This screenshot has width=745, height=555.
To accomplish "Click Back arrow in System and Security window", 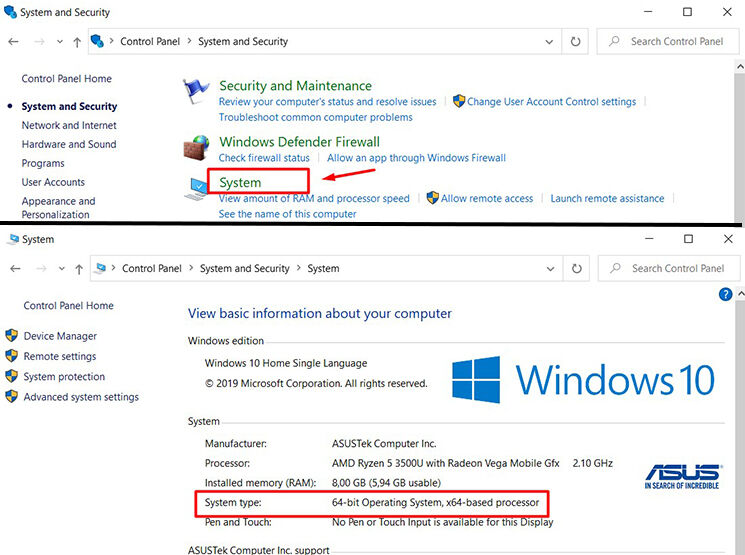I will 13,42.
